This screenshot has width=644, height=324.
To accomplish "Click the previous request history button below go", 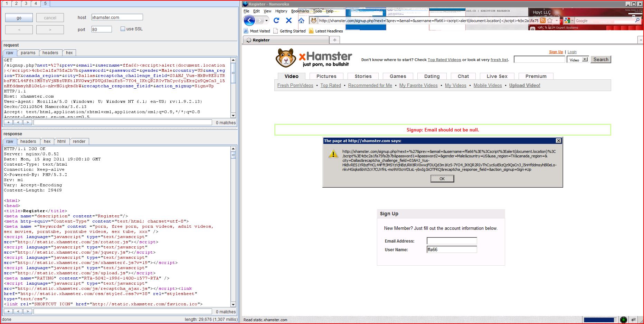I will [x=19, y=30].
